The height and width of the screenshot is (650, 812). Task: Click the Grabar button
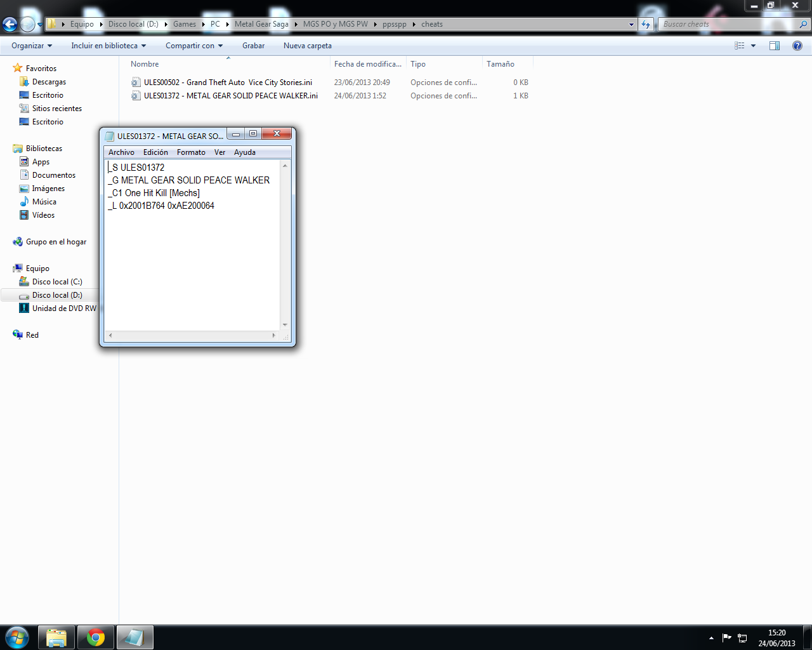(253, 46)
